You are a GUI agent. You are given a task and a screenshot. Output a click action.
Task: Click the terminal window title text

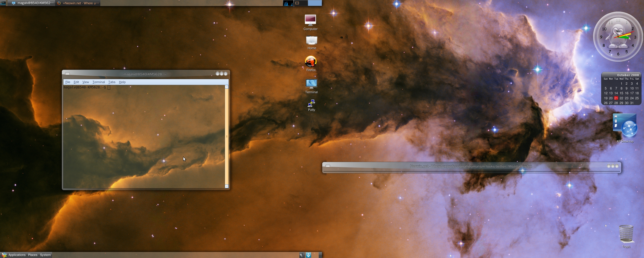[145, 74]
